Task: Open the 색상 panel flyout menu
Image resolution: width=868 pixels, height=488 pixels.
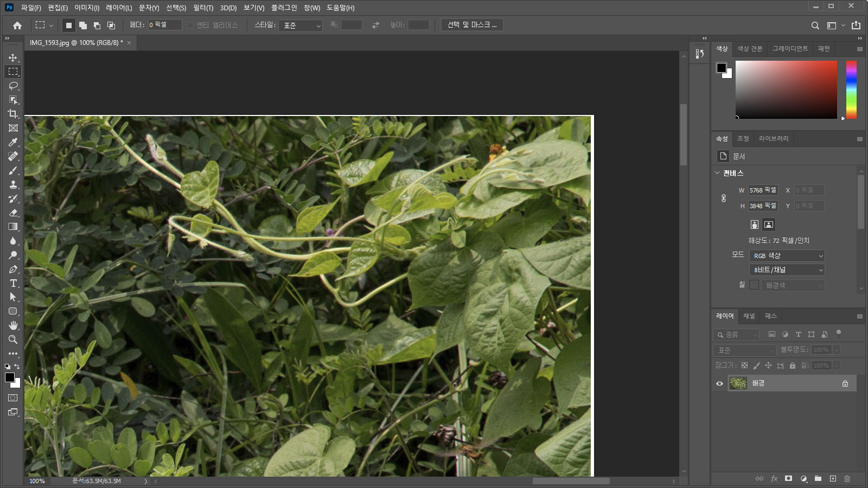Action: pyautogui.click(x=860, y=49)
